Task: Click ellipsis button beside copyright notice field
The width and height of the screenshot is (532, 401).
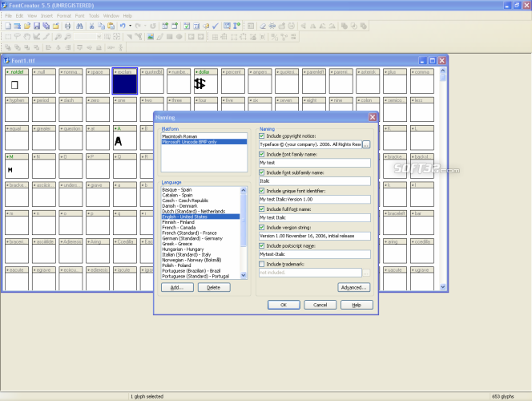Action: point(366,144)
